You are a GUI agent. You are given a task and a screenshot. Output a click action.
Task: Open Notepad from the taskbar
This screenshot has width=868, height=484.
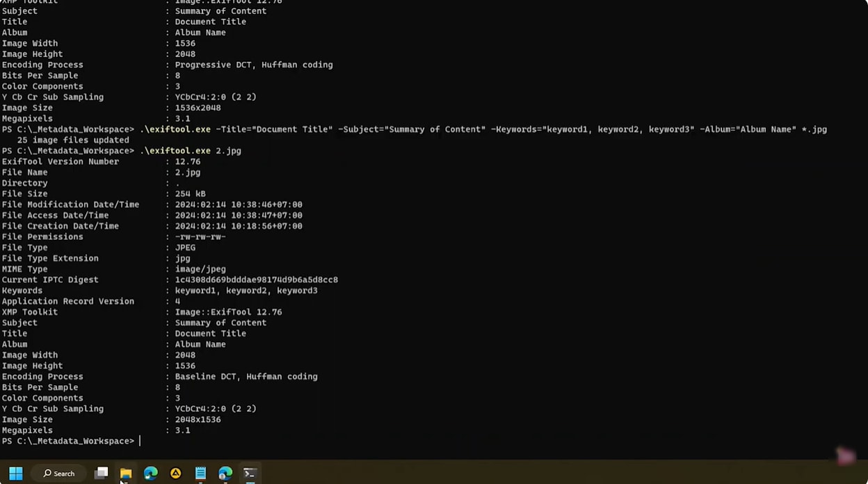pos(200,474)
